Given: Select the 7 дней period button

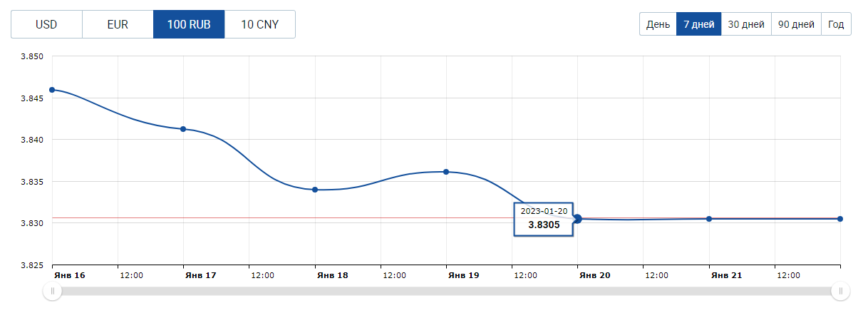Looking at the screenshot, I should pos(698,24).
